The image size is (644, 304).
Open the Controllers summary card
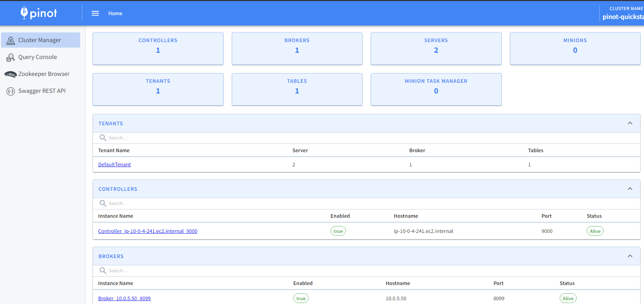[158, 49]
